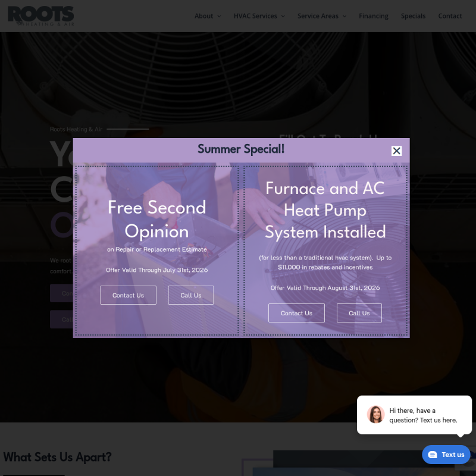Click Call Us under Free Second Opinion
Viewport: 476px width, 476px height.
click(190, 295)
